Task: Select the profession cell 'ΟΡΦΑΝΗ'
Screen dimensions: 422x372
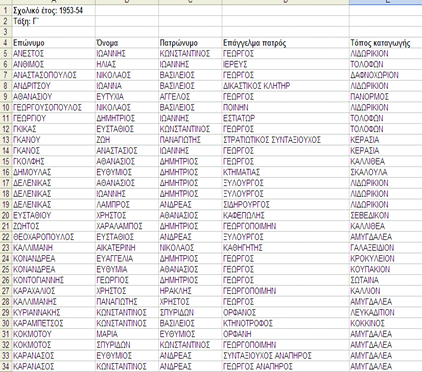Action: click(x=285, y=334)
